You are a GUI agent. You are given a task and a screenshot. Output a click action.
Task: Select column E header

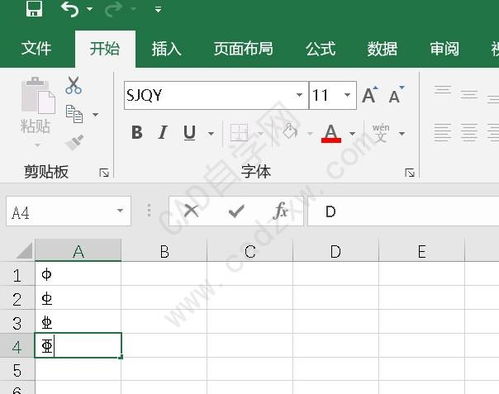click(x=421, y=251)
